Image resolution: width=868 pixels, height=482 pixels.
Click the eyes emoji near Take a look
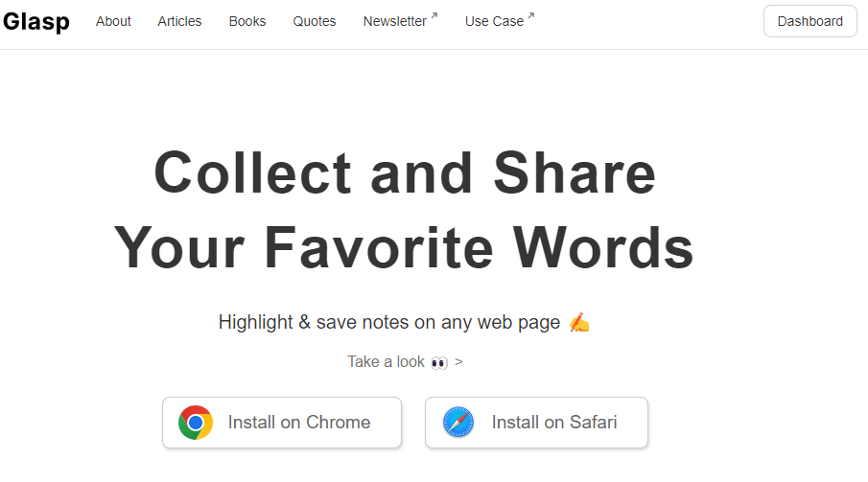coord(439,362)
